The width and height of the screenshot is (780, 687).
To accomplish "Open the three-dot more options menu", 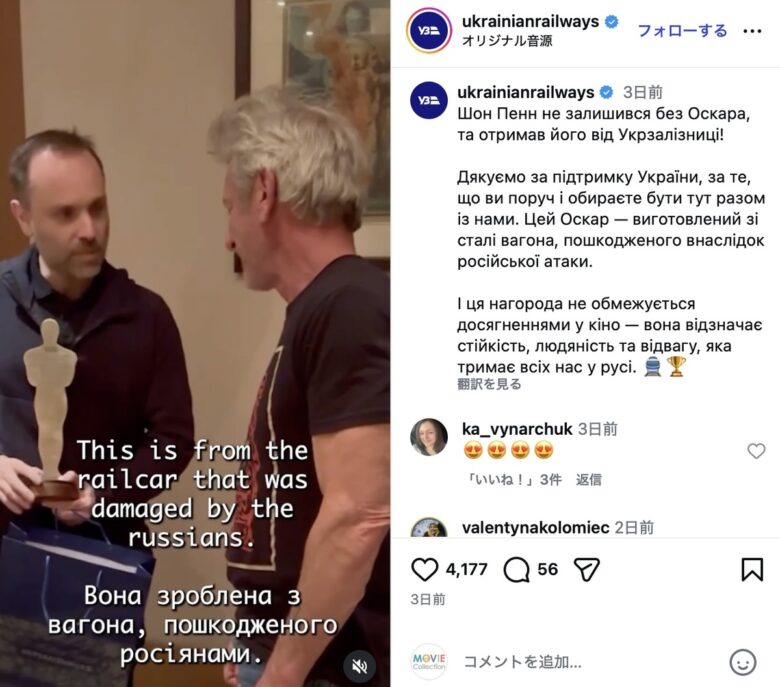I will 752,31.
